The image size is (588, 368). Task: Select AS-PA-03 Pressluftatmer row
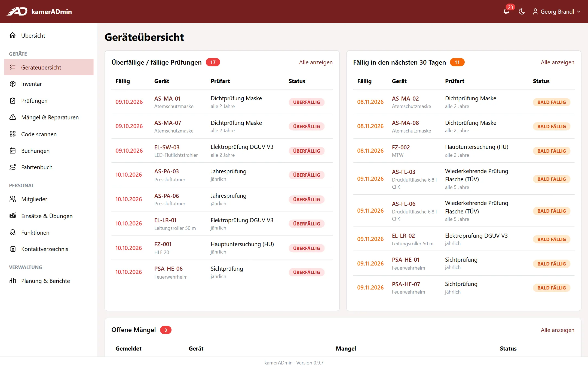coord(222,175)
